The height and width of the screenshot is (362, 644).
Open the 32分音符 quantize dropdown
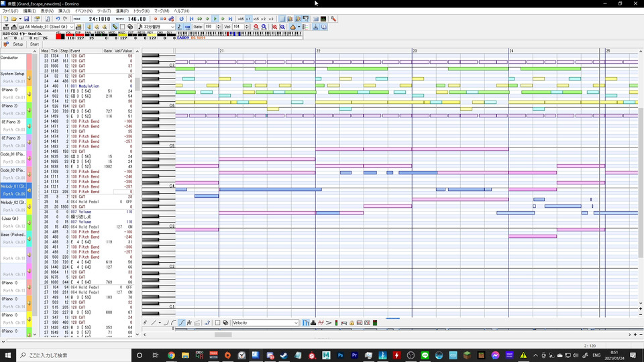pos(172,27)
